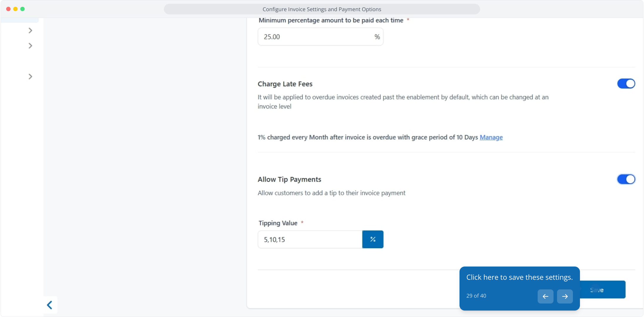Disable the Charge Late Fees toggle
The width and height of the screenshot is (644, 317).
pos(626,84)
